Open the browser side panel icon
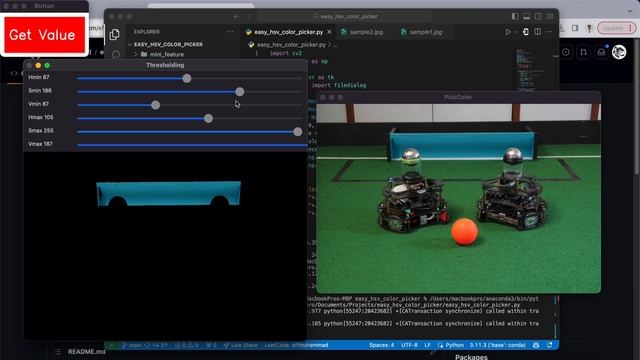The image size is (640, 360). click(x=575, y=28)
